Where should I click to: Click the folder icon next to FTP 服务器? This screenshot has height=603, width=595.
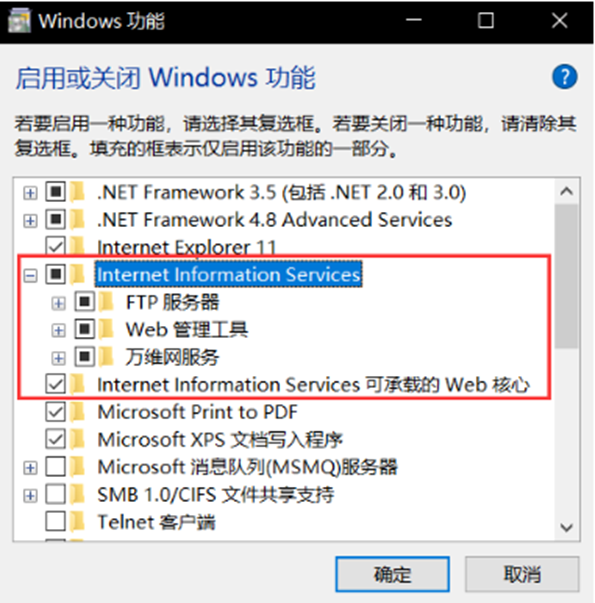tap(106, 302)
